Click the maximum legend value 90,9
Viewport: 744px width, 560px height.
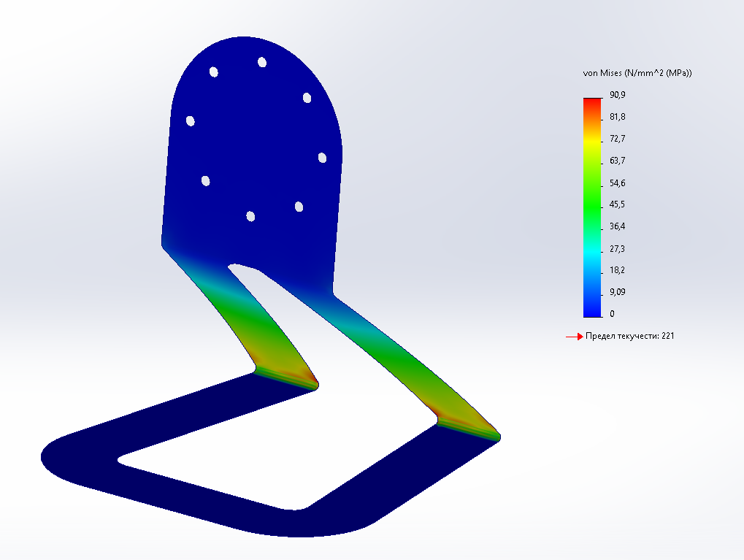tap(617, 96)
